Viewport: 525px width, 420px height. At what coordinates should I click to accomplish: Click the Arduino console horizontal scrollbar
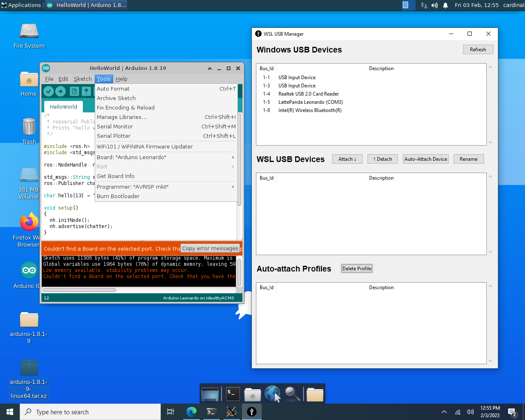(x=79, y=290)
